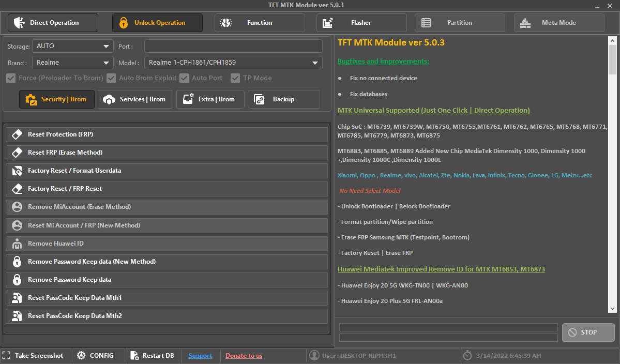Click the Reset PassCode Keep Data Mth1 icon
This screenshot has width=620, height=364.
(x=17, y=298)
